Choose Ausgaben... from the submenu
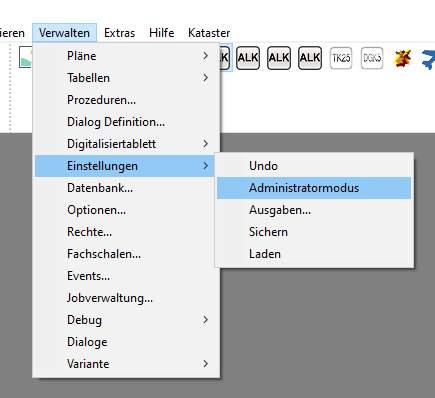435x398 pixels. coord(314,210)
